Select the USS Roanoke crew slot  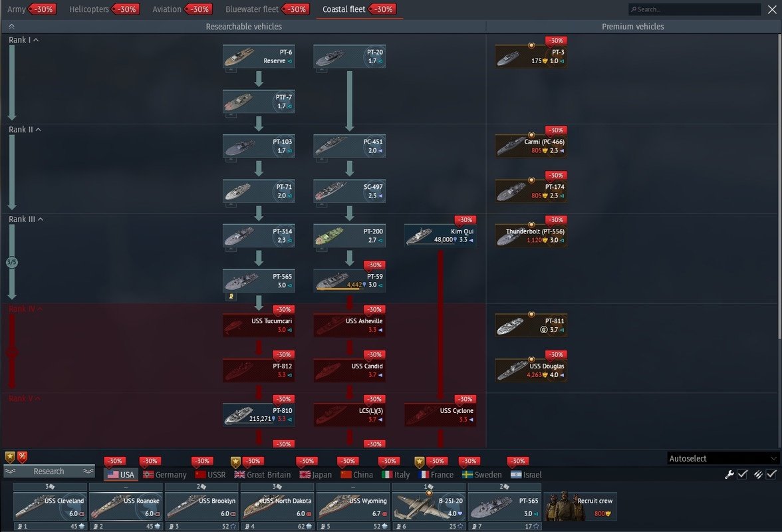coord(126,506)
